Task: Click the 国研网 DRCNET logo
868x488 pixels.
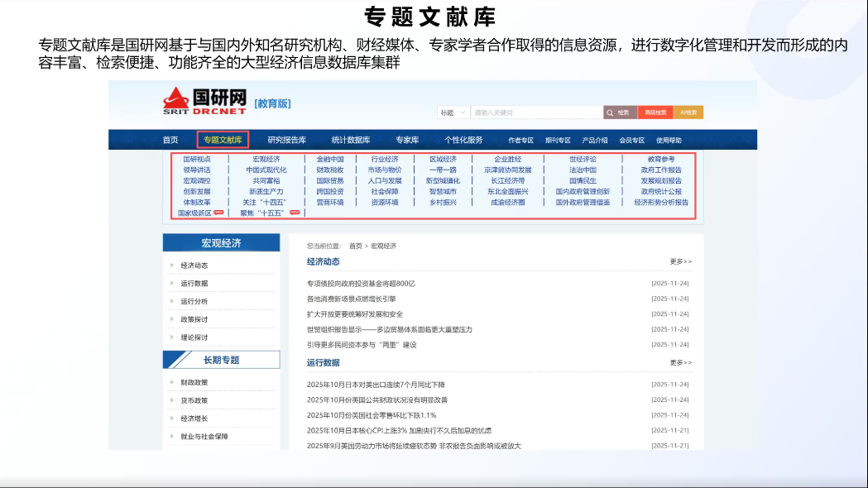Action: click(x=204, y=100)
